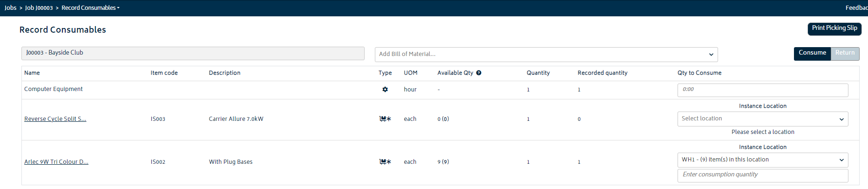Click the Computer Equipment time to consume field
The width and height of the screenshot is (868, 189).
click(763, 90)
